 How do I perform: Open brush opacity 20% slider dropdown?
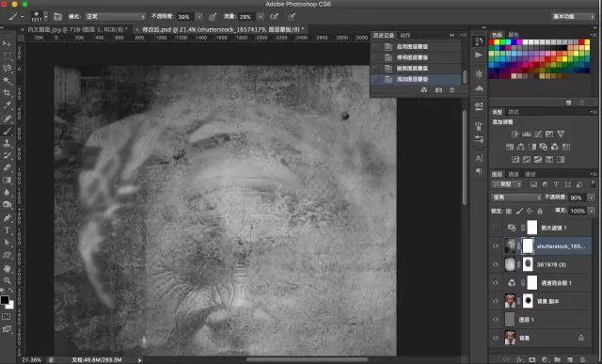pyautogui.click(x=199, y=17)
